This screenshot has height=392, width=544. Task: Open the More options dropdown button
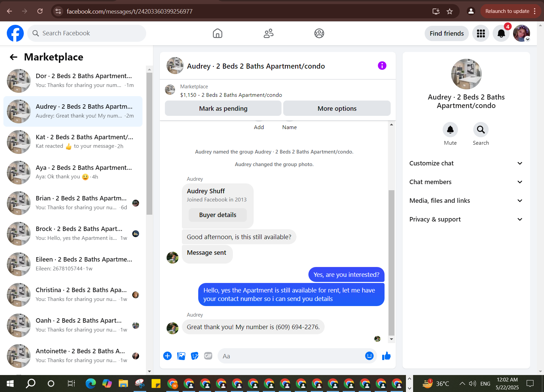click(x=337, y=108)
